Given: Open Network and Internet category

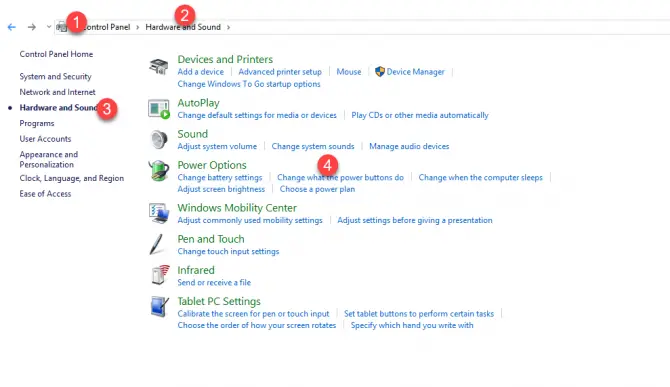Looking at the screenshot, I should (x=57, y=92).
